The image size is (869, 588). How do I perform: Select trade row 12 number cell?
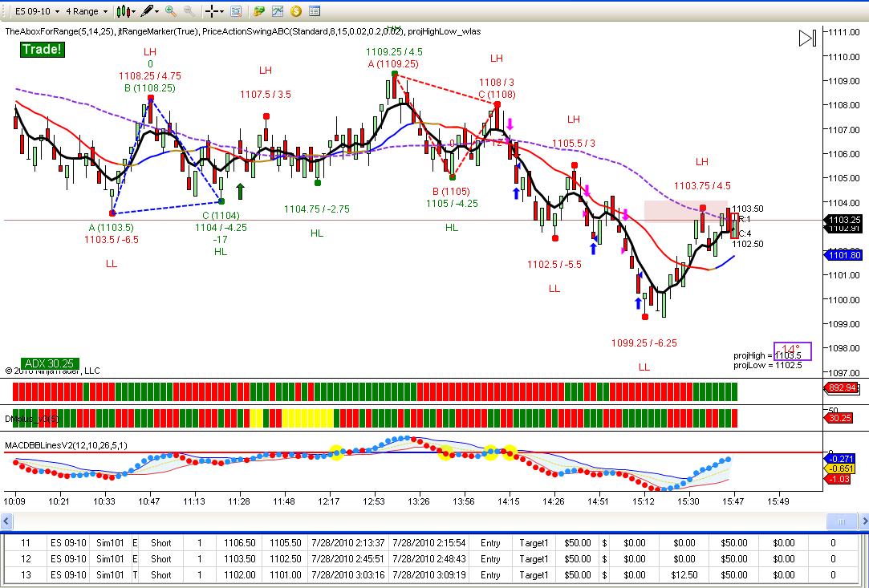click(26, 558)
